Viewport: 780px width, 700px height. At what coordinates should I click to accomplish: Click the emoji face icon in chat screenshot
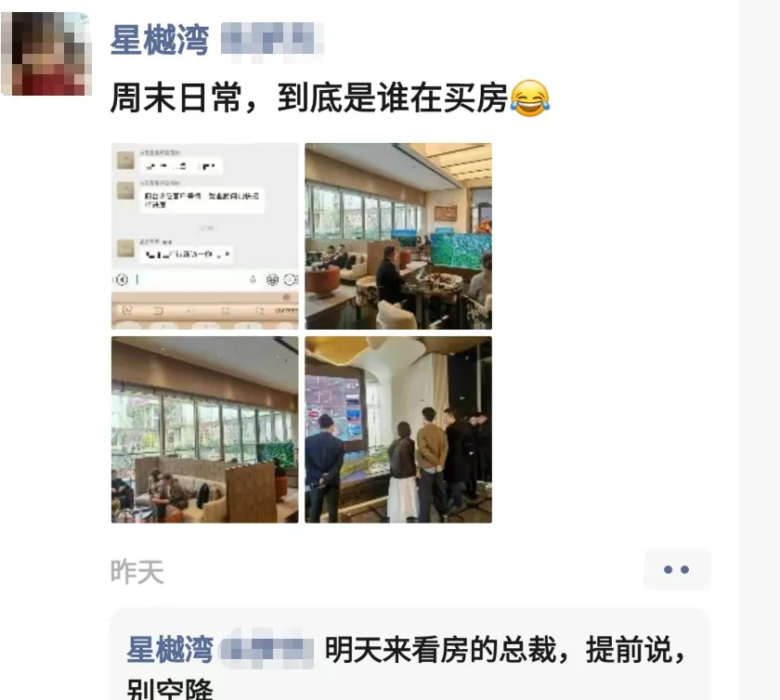272,279
